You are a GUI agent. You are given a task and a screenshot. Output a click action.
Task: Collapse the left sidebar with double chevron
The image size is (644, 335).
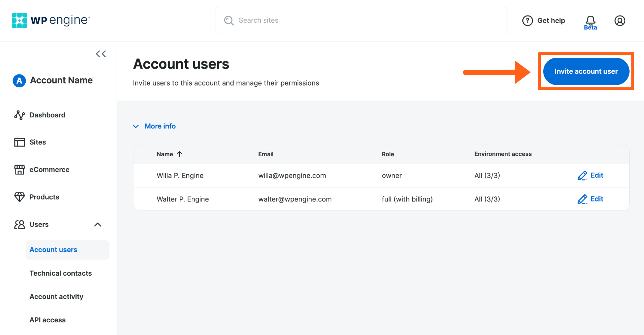[101, 53]
